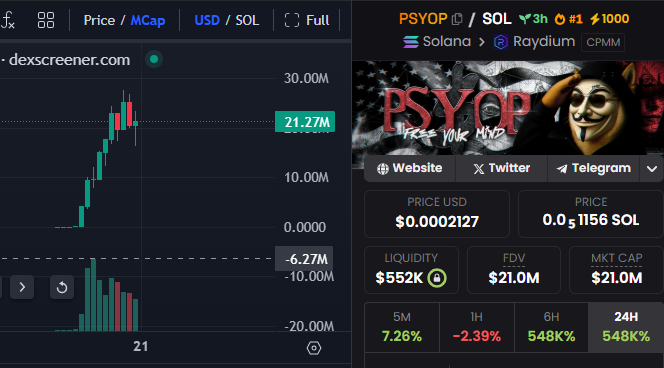Expand more social links chevron
Image resolution: width=664 pixels, height=368 pixels.
(652, 169)
